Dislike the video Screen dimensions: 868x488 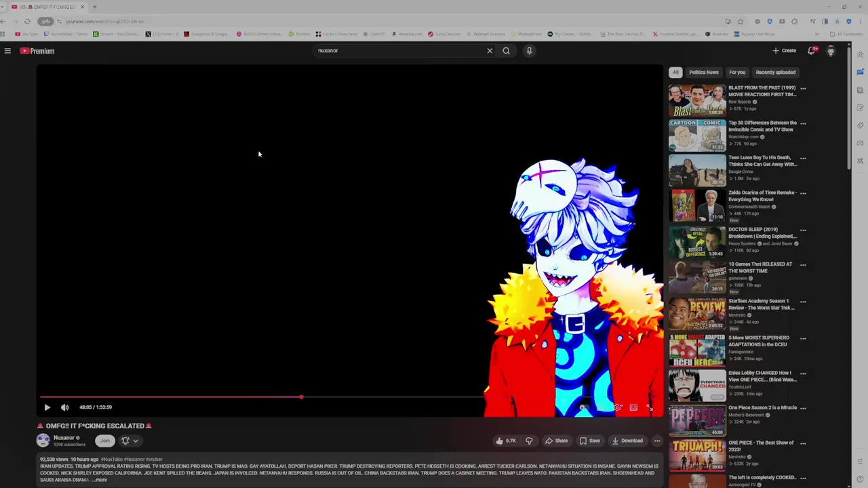(x=529, y=441)
